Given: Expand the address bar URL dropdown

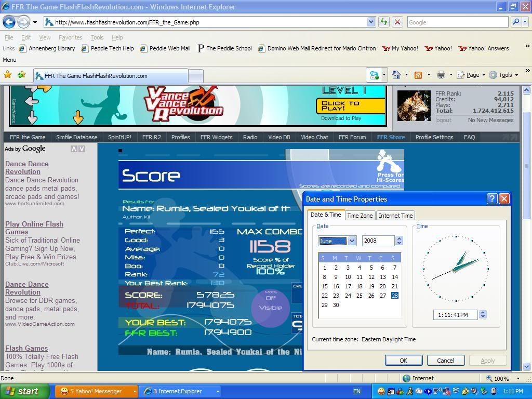Looking at the screenshot, I should tap(371, 22).
